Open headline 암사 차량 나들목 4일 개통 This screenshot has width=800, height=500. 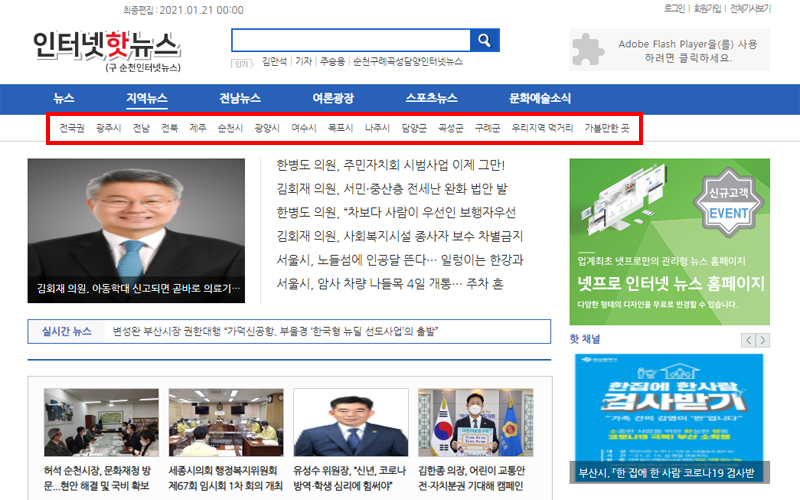pos(390,284)
